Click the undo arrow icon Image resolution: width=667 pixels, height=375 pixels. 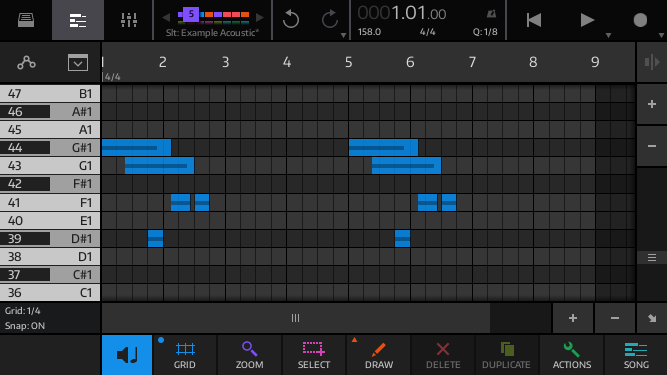click(291, 20)
